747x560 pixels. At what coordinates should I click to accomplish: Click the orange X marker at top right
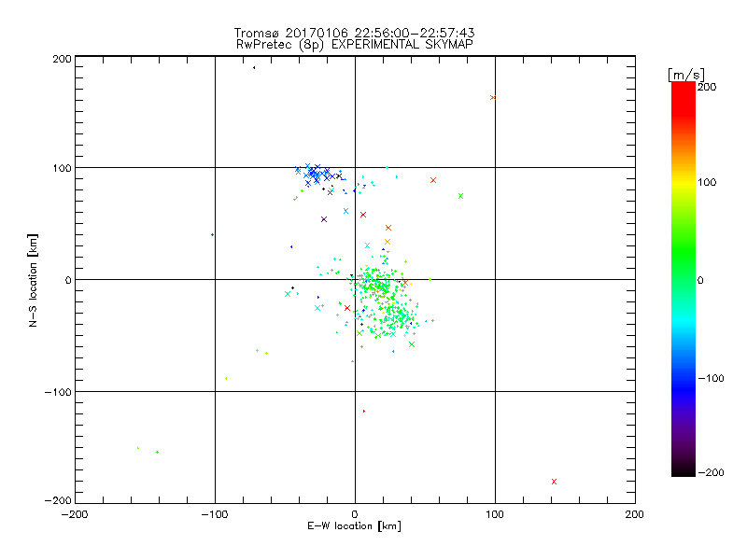coord(493,98)
